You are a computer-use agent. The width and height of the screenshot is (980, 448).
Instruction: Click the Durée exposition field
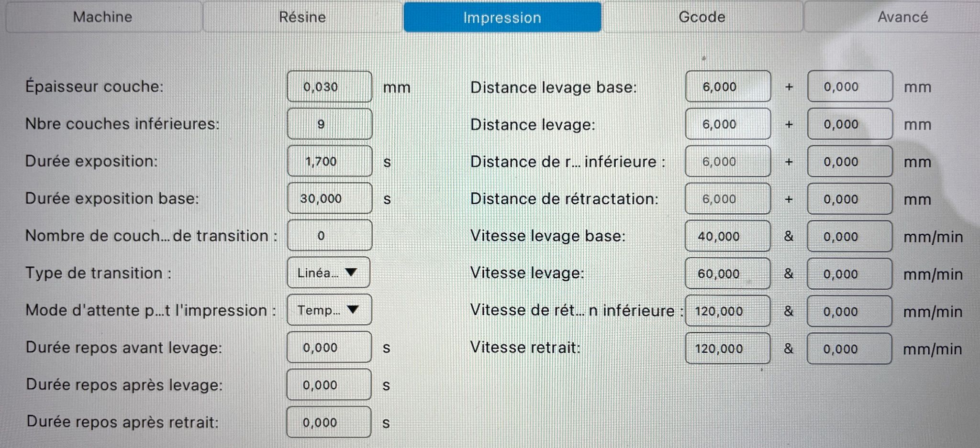click(329, 162)
